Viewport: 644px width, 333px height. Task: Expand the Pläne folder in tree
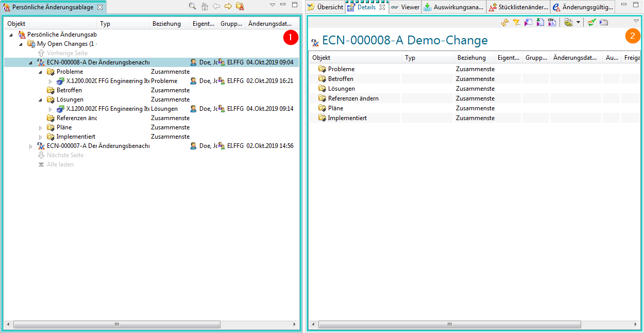[x=41, y=128]
